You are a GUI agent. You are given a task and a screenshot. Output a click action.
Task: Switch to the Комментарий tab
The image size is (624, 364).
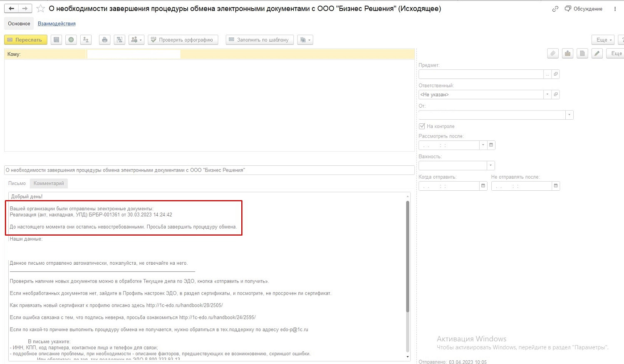click(49, 183)
